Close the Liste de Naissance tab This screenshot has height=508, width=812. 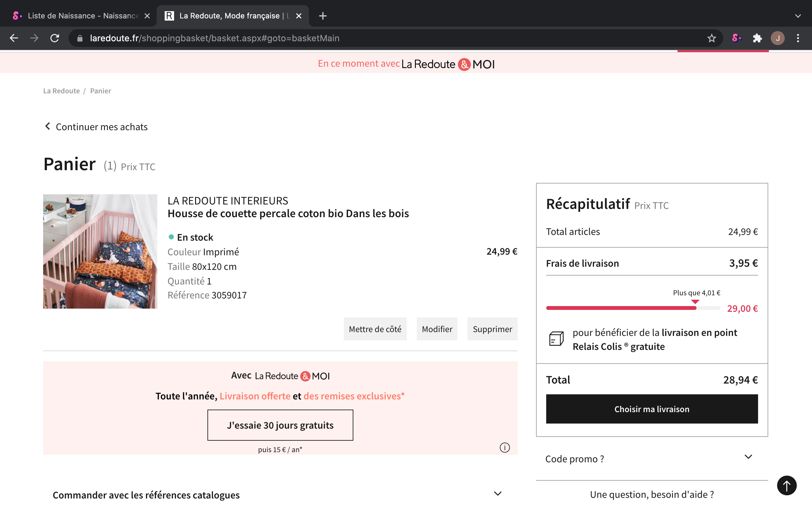tap(147, 16)
